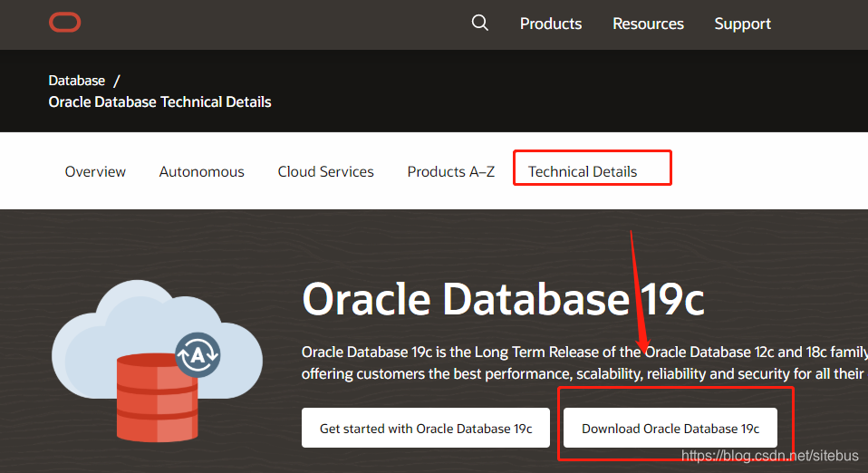
Task: Click Get started with Oracle Database 19c
Action: pos(426,428)
